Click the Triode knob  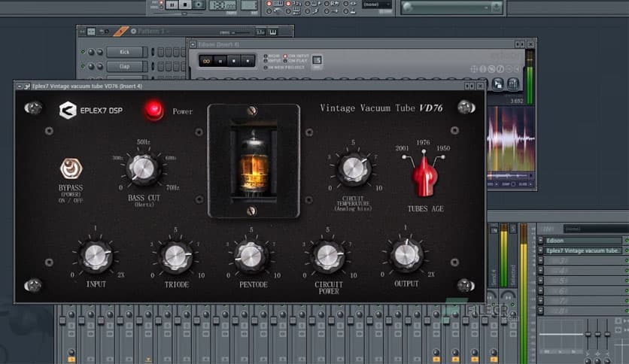176,256
